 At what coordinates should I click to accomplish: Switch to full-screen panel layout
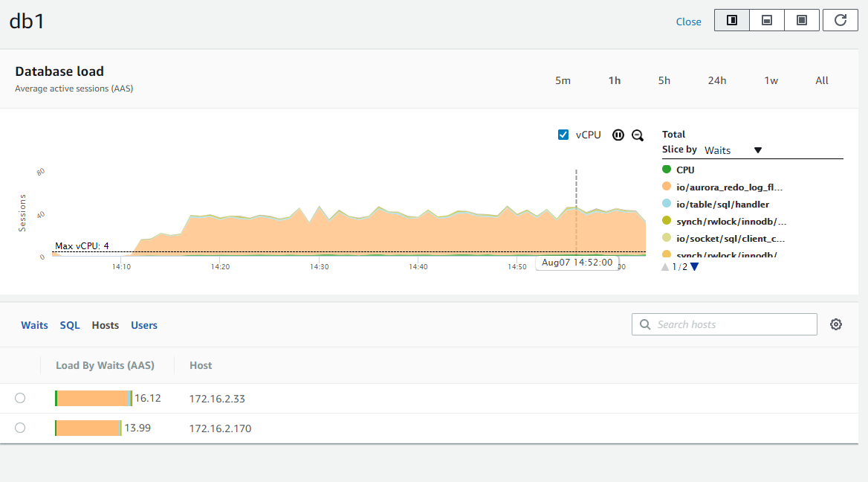[x=802, y=21]
